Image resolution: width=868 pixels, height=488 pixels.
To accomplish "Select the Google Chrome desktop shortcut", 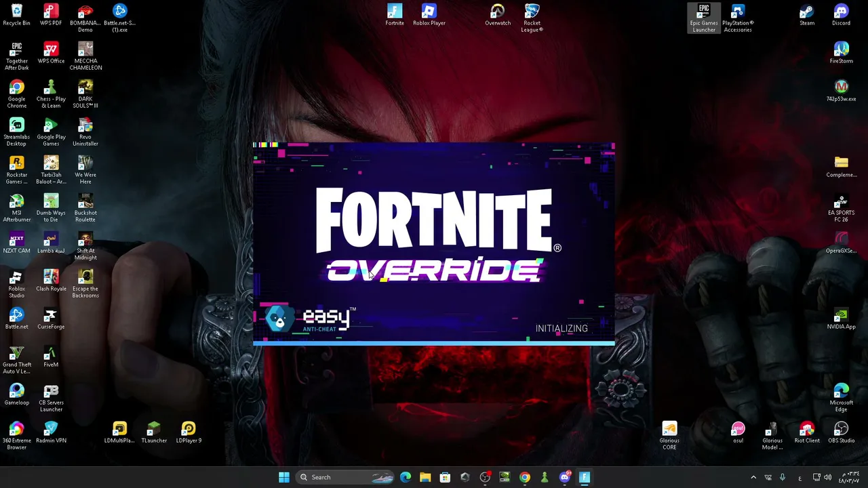I will [16, 94].
